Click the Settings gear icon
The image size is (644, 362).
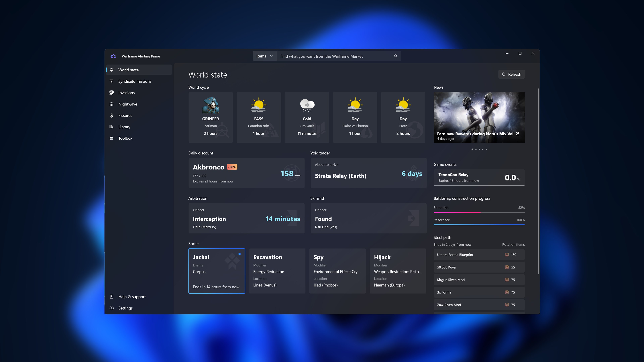pos(112,308)
